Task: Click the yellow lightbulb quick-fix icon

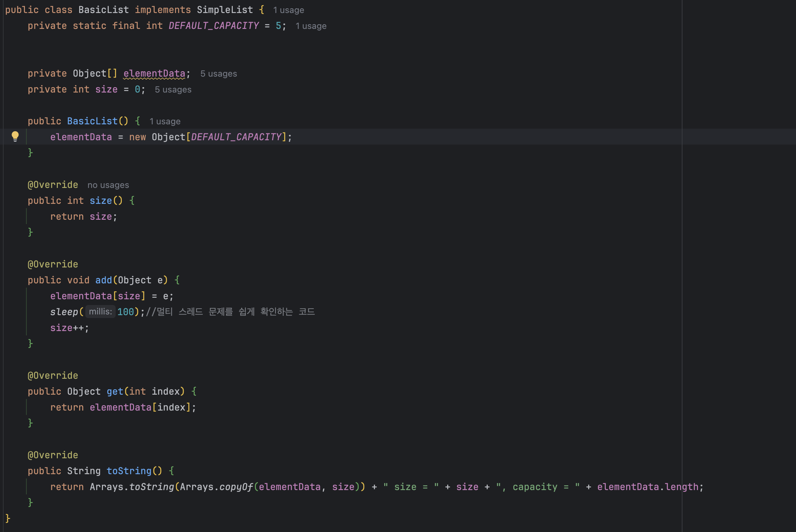Action: point(15,136)
